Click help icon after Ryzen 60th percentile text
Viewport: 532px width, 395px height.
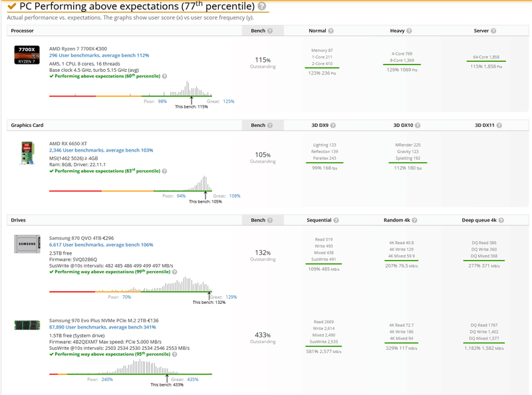pos(164,76)
